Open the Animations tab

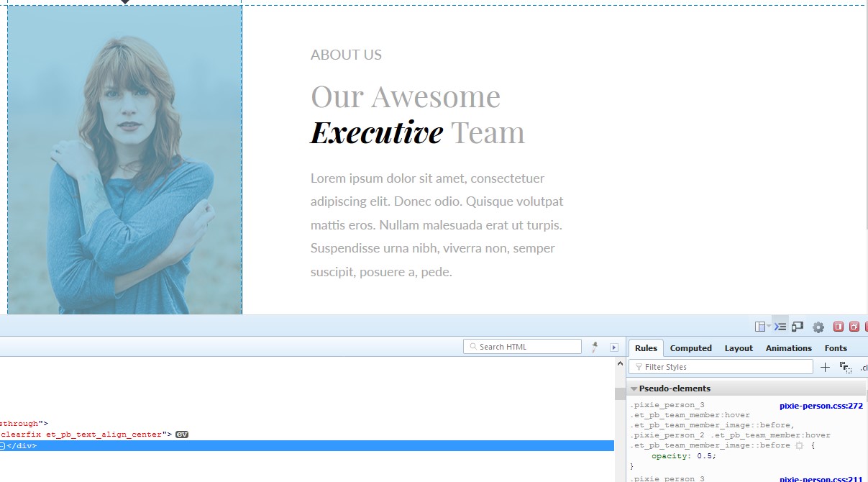788,348
